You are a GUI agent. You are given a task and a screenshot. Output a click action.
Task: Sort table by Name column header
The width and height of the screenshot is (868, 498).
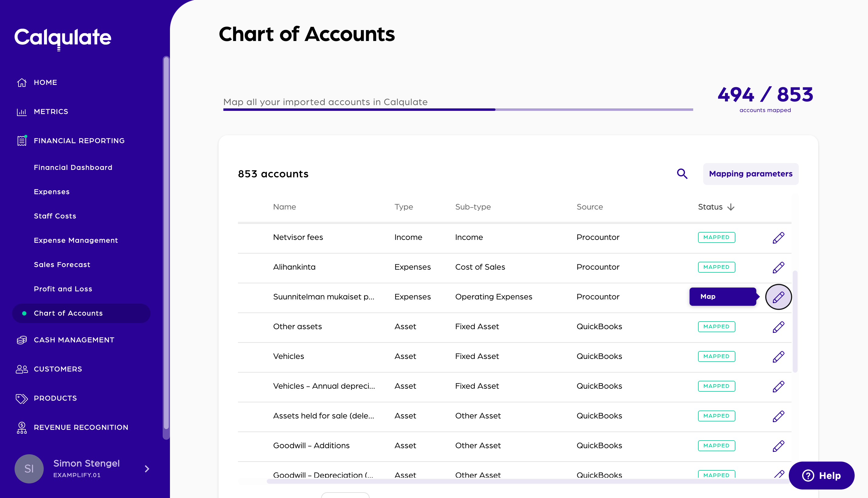(284, 207)
